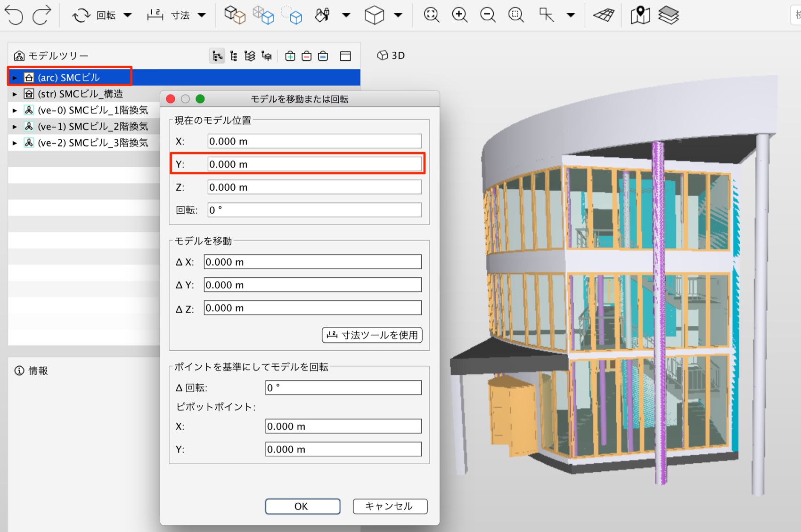Select the (arc) SMCビル model row
801x532 pixels.
pos(184,77)
